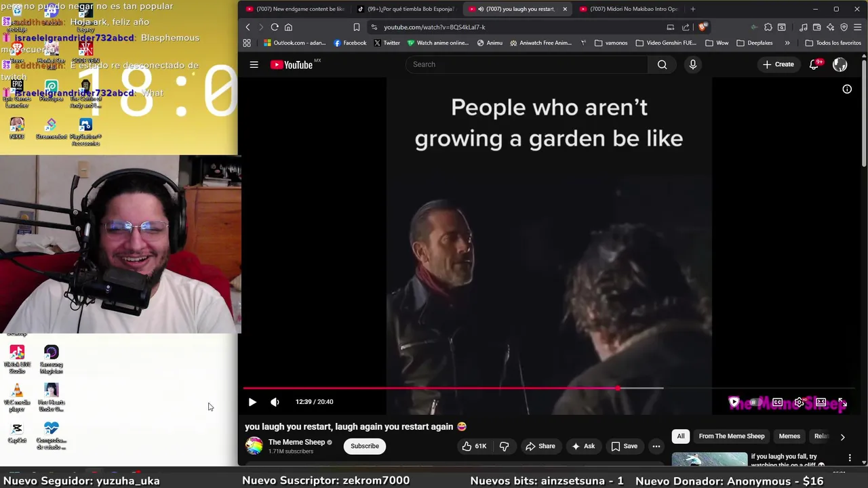Switch to the New endgame content tab
The height and width of the screenshot is (488, 868).
tap(296, 9)
